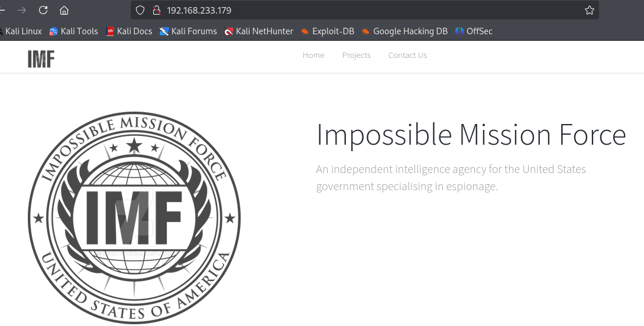Click the address bar showing 192.168.233.179
644x326 pixels.
[364, 10]
